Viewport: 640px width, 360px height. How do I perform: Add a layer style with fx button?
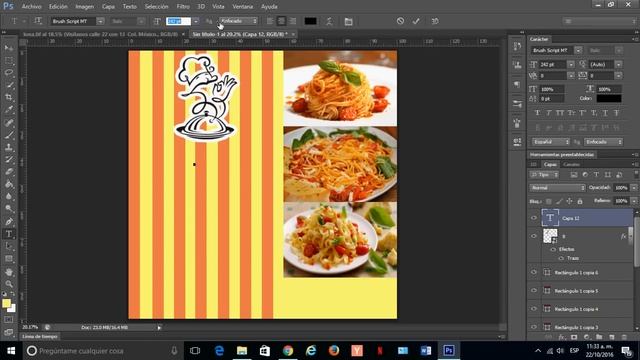pos(562,337)
